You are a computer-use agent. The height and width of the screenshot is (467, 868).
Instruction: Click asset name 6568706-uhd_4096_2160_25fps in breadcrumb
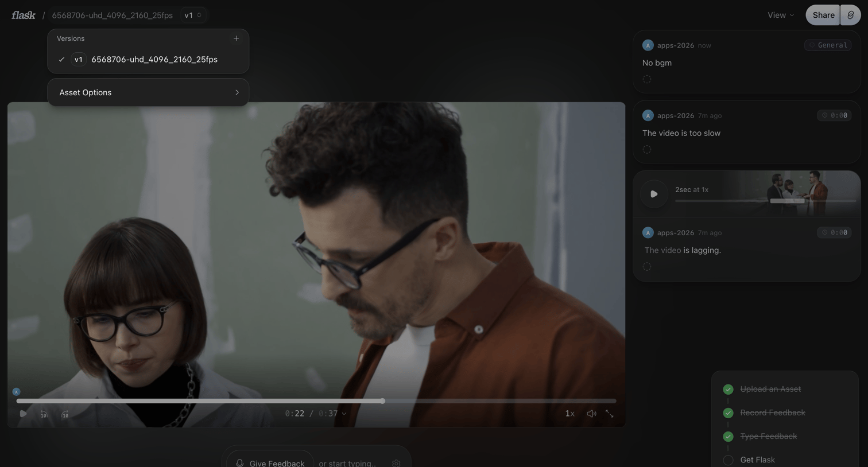112,15
